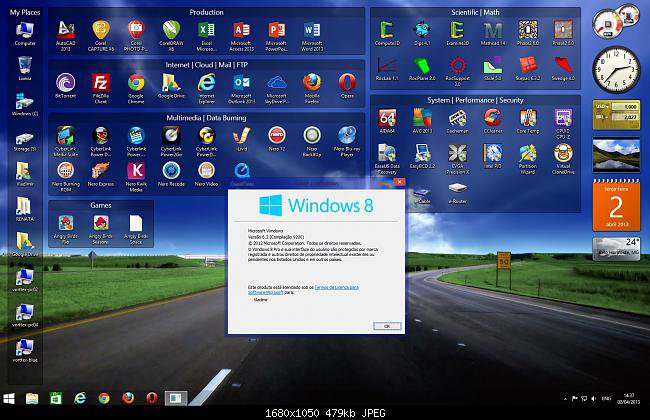The height and width of the screenshot is (420, 650).
Task: Open Computer in My Places
Action: tap(25, 33)
